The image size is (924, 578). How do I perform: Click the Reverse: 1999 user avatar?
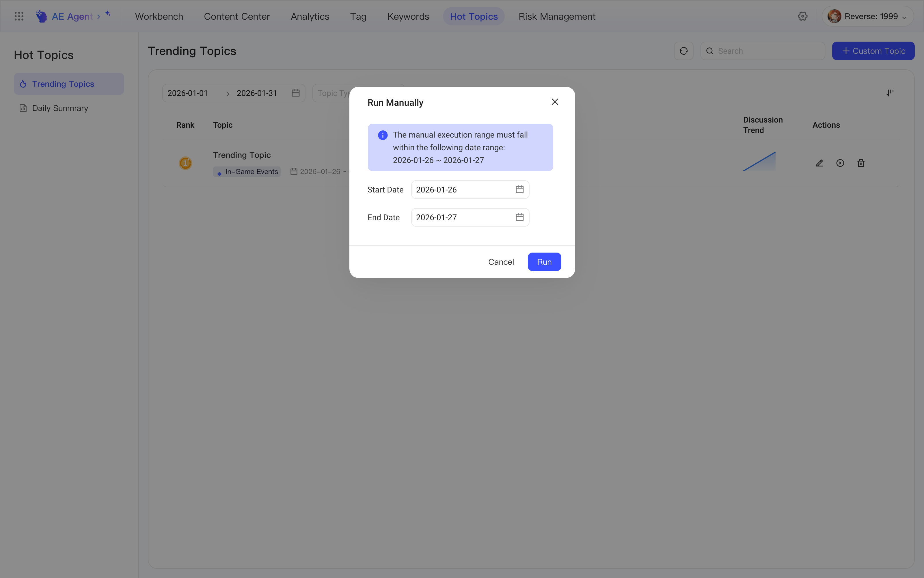834,16
